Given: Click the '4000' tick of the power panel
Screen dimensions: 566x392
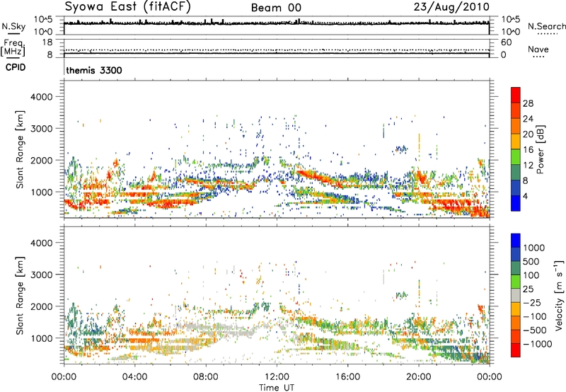Looking at the screenshot, I should click(41, 97).
